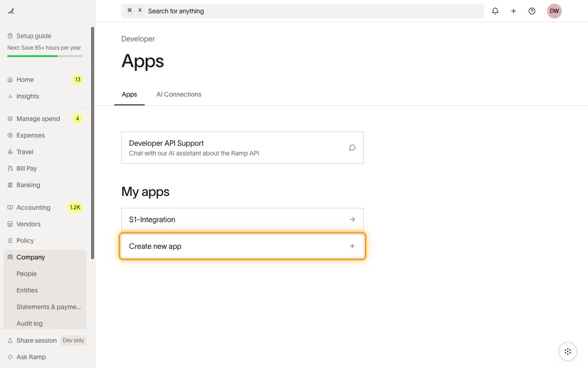This screenshot has height=368, width=588.
Task: Click the Manage spend layers icon
Action: (x=10, y=119)
